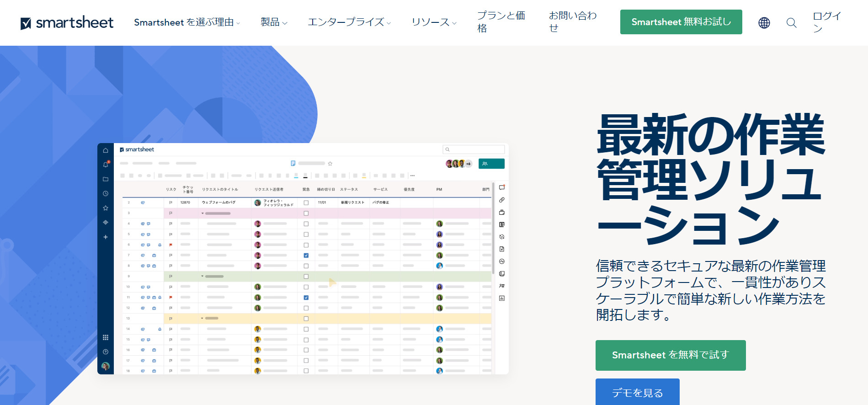
Task: Click the app search input field
Action: pyautogui.click(x=474, y=149)
